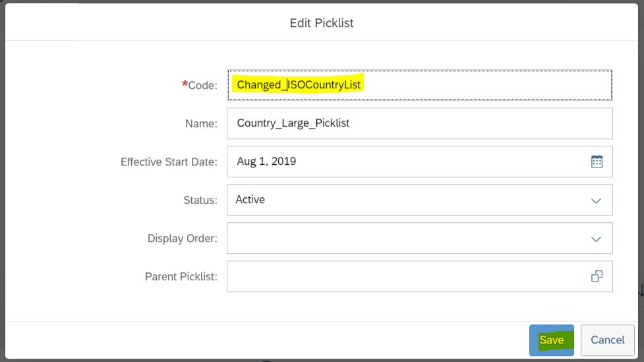Open value help icon for Parent Picklist
This screenshot has height=362, width=644.
[x=597, y=276]
